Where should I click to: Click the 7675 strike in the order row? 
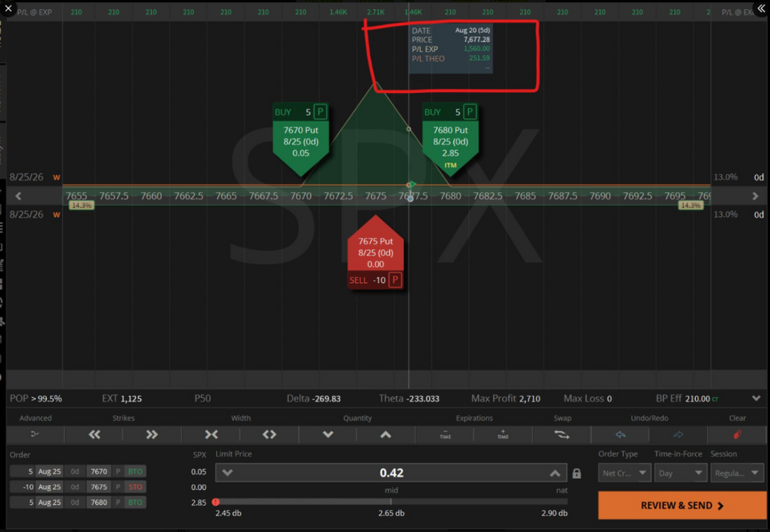(99, 486)
